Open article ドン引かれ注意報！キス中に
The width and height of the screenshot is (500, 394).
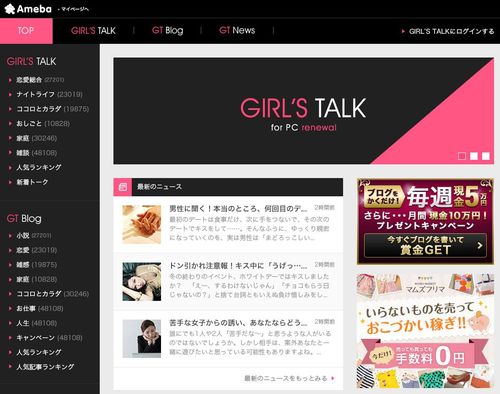238,266
